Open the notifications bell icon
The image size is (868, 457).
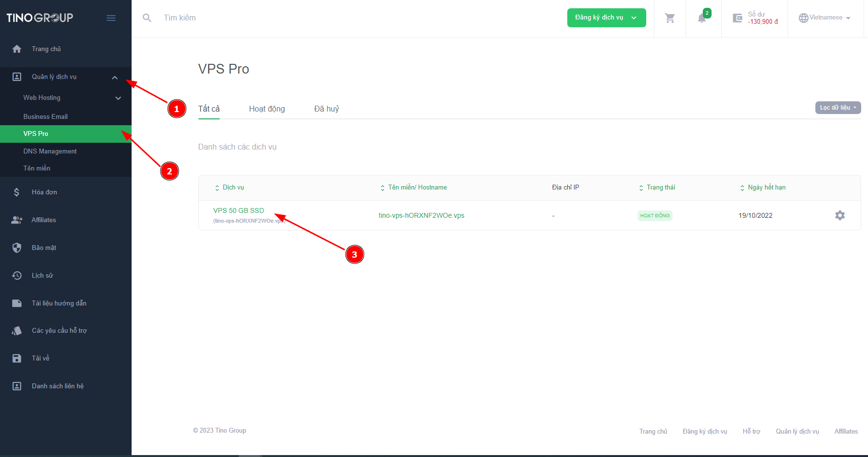coord(702,19)
